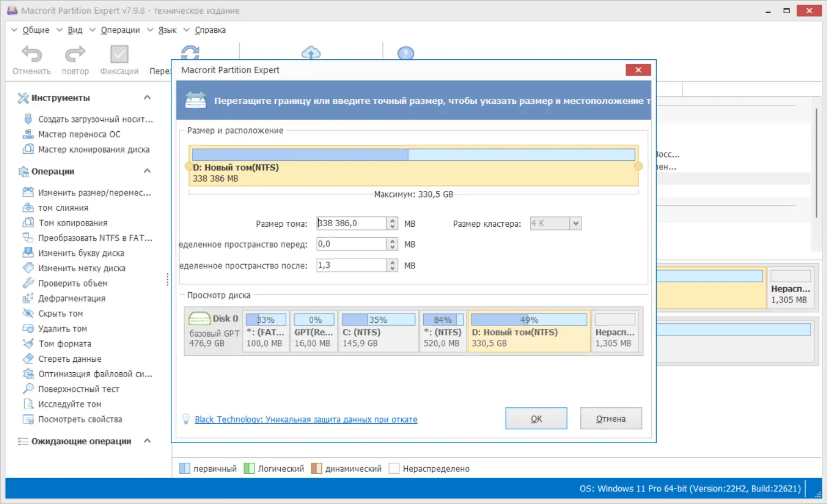
Task: Click the space-before (перед) spinner arrows
Action: point(392,244)
